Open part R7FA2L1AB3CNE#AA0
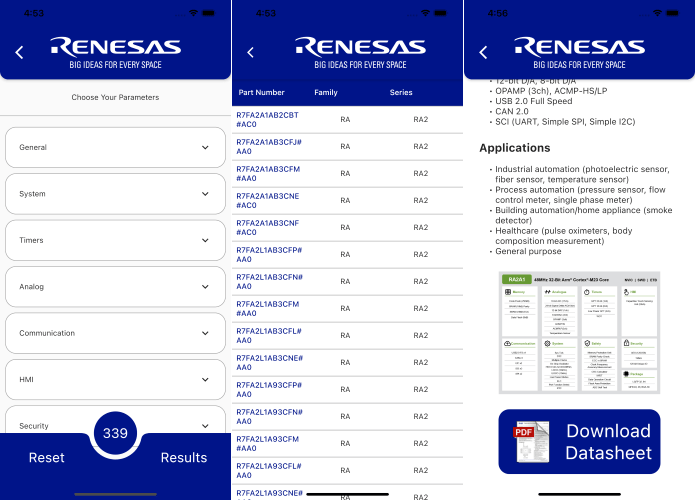Screen dimensions: 695x500 (269, 363)
